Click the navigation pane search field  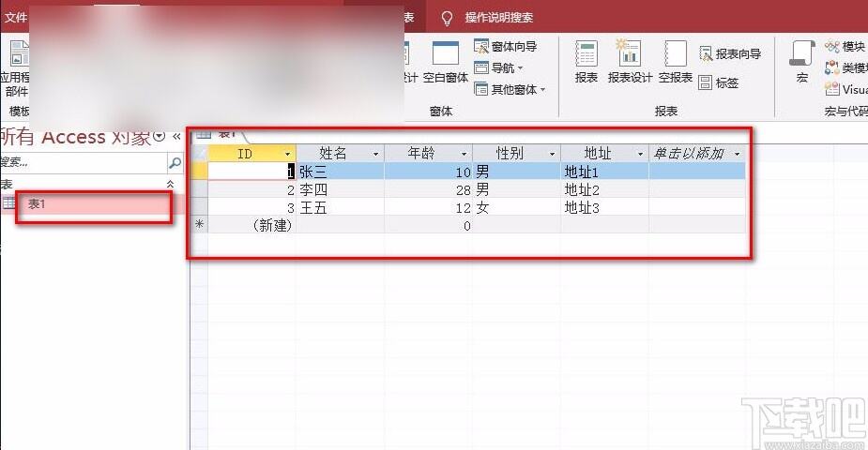[x=83, y=162]
